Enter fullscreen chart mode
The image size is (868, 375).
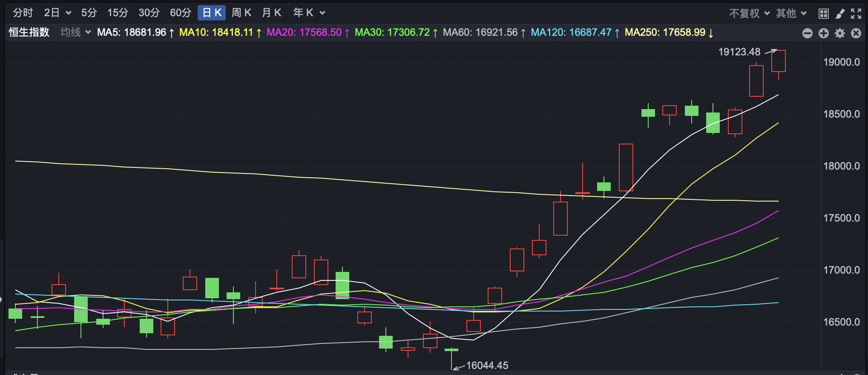click(x=856, y=14)
